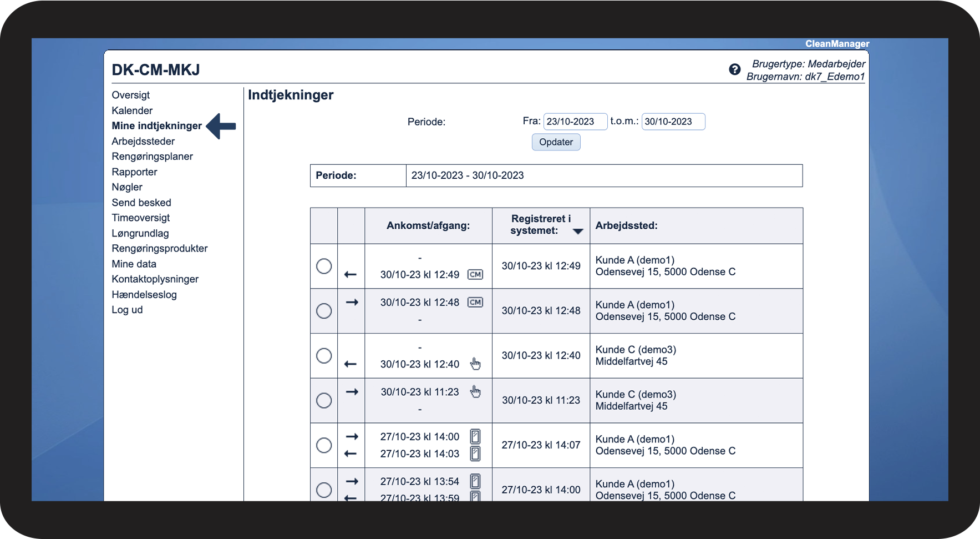Show the Hændelseslog page

tap(144, 295)
